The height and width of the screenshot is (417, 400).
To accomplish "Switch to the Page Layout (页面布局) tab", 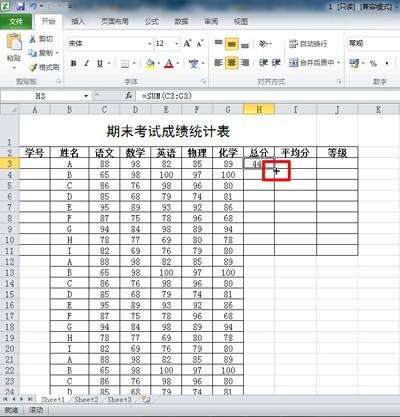I will pos(115,22).
